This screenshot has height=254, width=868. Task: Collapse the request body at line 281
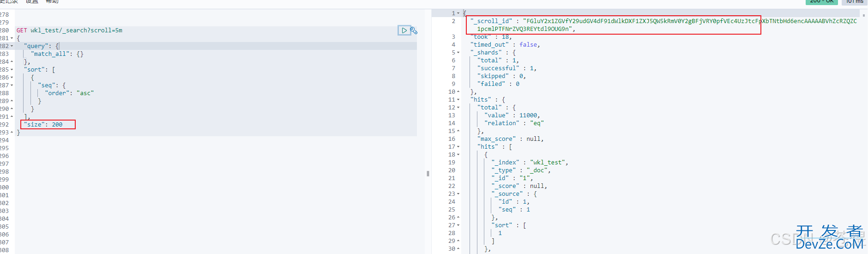click(x=12, y=38)
